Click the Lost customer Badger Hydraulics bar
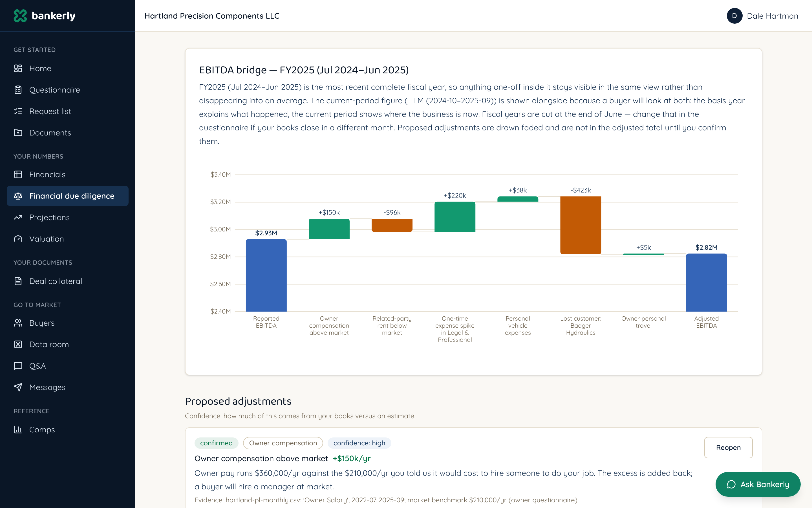Screen dimensions: 812x508 581,225
